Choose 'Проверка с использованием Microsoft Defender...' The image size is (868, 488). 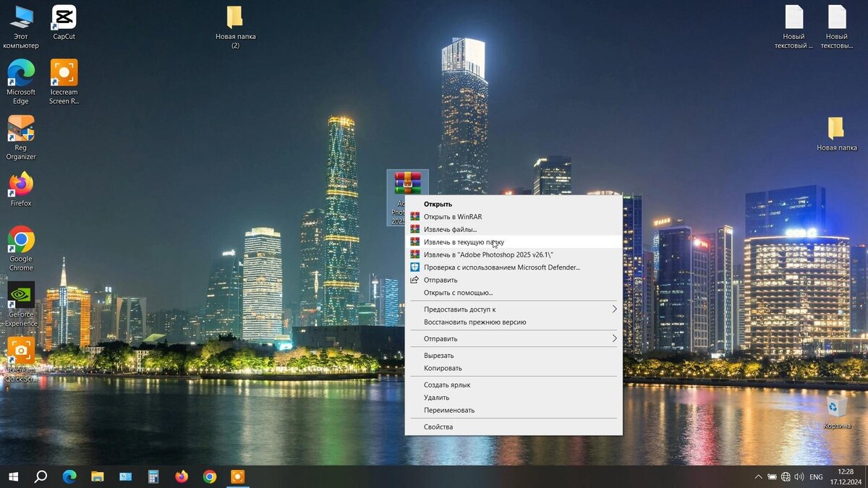(514, 267)
